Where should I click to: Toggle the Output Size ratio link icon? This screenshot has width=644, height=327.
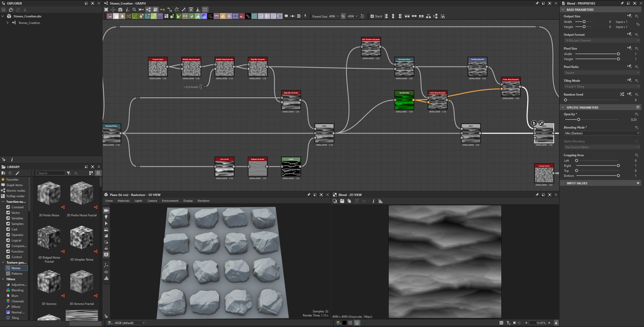pos(638,24)
